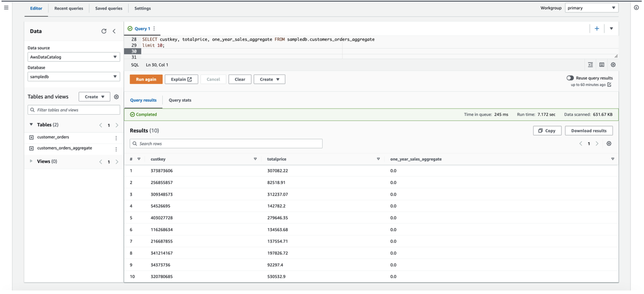
Task: Click the Run again button
Action: tap(146, 80)
